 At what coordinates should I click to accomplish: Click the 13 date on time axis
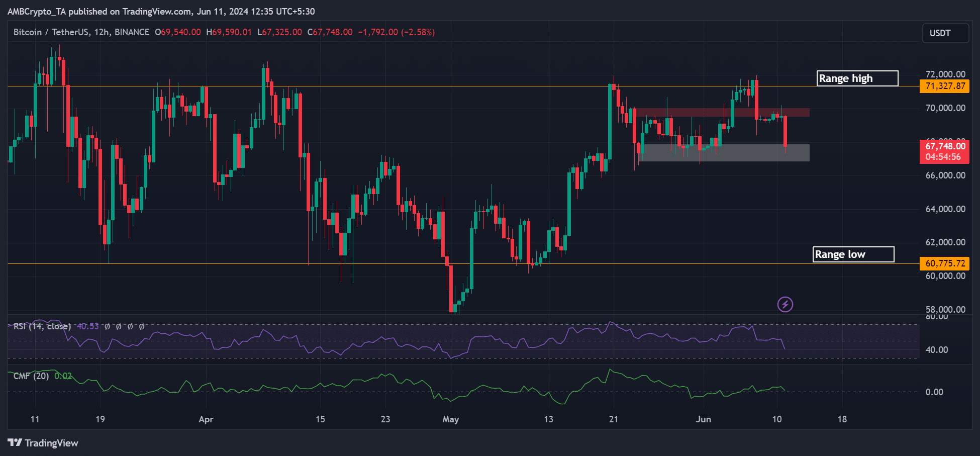tap(548, 419)
